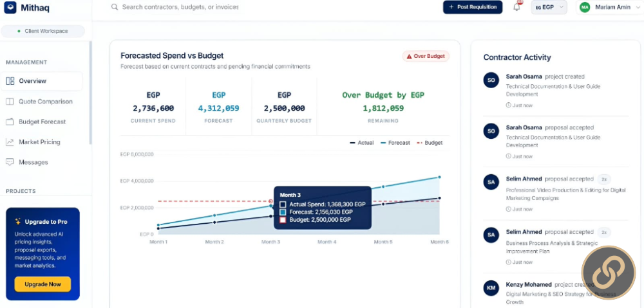Toggle the Actual series in chart legend
This screenshot has height=308, width=644.
pyautogui.click(x=362, y=143)
